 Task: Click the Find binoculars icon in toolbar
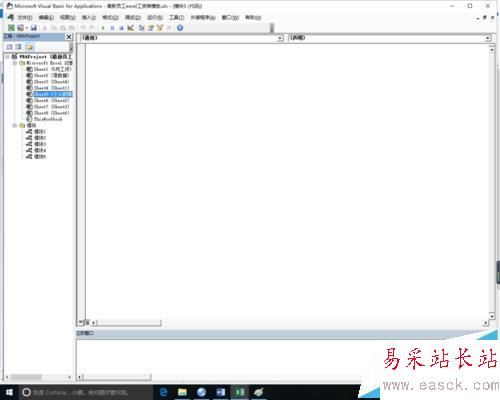[71, 28]
